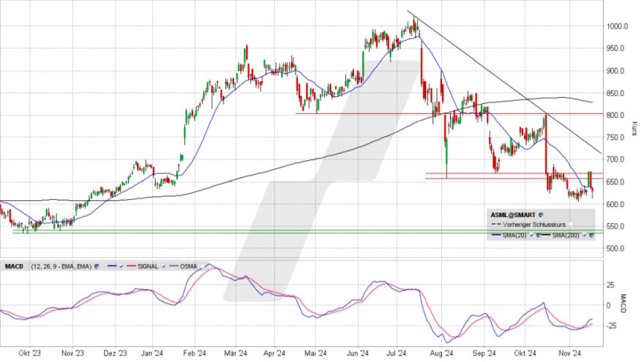Toggle the SIGNAL line checkbox
The width and height of the screenshot is (644, 362).
(x=164, y=267)
